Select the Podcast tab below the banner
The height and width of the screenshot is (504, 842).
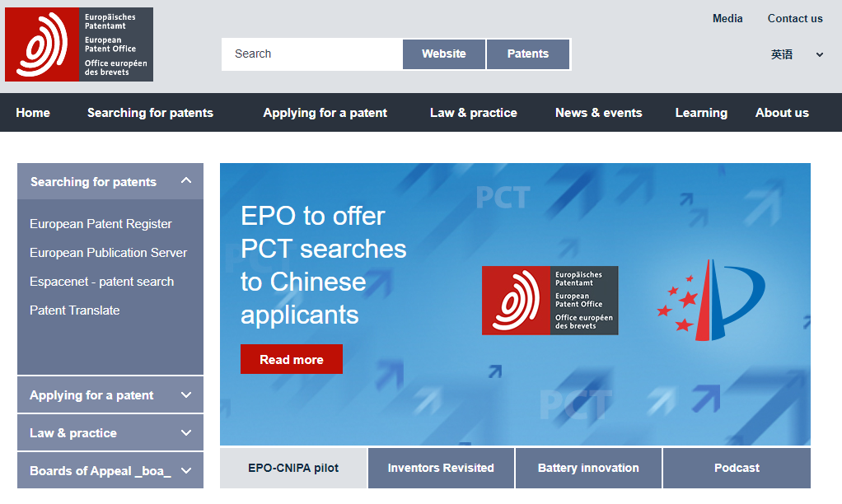[737, 468]
